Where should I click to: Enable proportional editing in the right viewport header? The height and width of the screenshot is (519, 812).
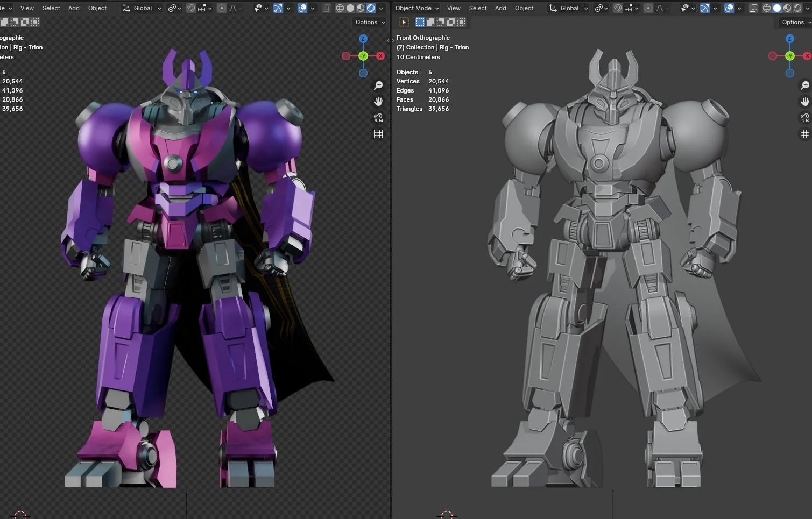[x=649, y=8]
